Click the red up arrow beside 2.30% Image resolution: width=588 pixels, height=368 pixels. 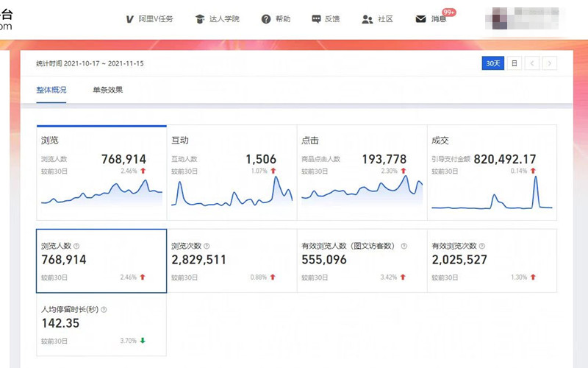(403, 171)
